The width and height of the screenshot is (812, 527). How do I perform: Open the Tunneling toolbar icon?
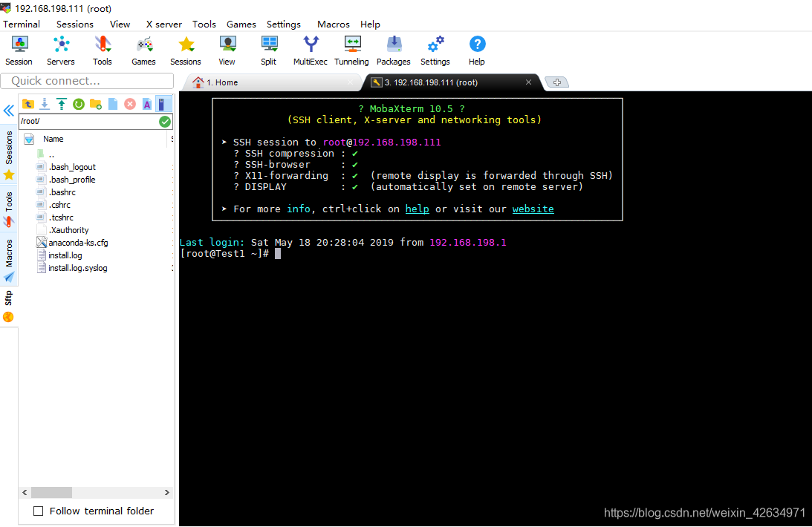351,50
